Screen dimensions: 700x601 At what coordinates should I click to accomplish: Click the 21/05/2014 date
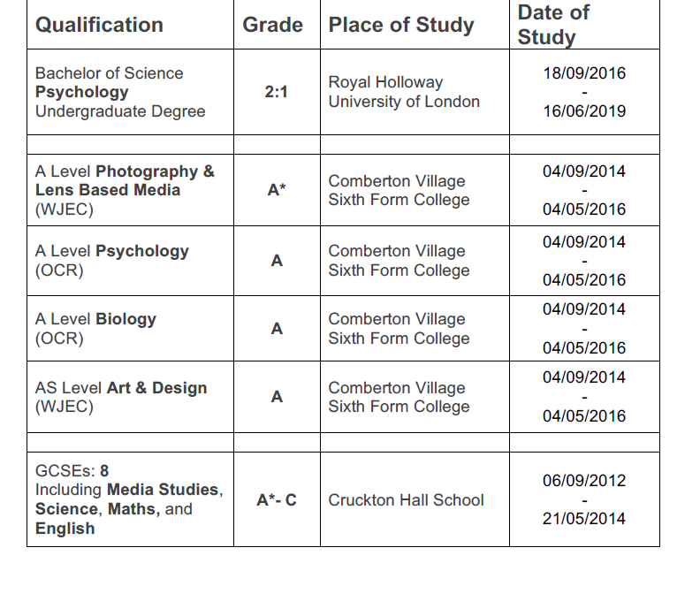click(584, 519)
